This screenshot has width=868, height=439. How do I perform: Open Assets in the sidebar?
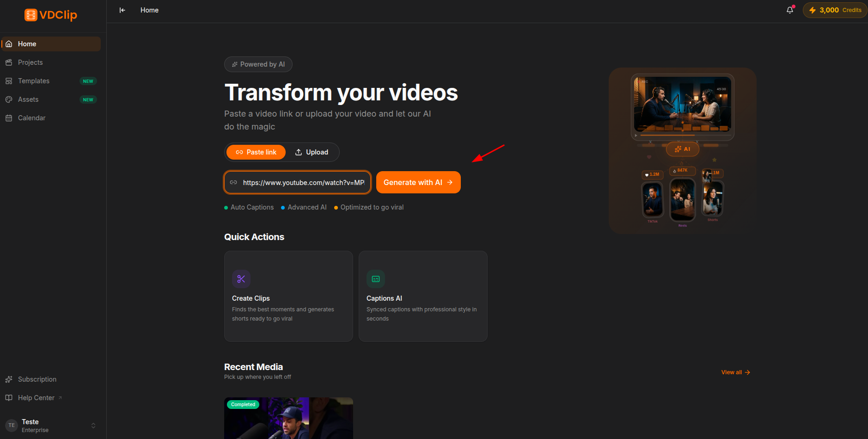51,99
